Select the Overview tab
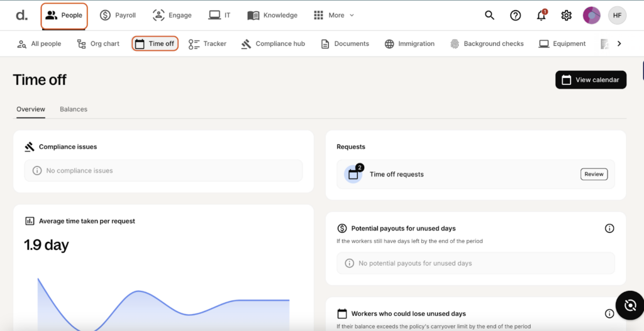Image resolution: width=644 pixels, height=331 pixels. click(x=31, y=109)
